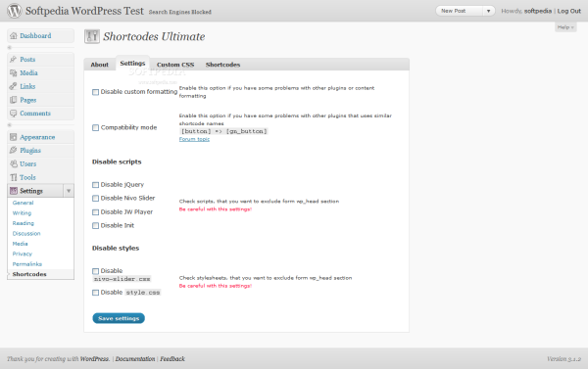This screenshot has width=588, height=369.
Task: Open Reading settings submenu
Action: click(x=24, y=223)
